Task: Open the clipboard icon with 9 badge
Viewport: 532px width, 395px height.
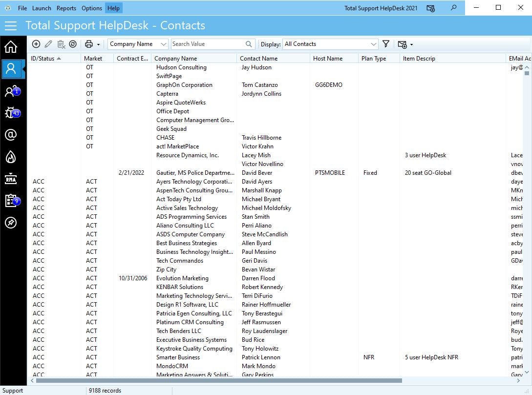Action: click(13, 200)
